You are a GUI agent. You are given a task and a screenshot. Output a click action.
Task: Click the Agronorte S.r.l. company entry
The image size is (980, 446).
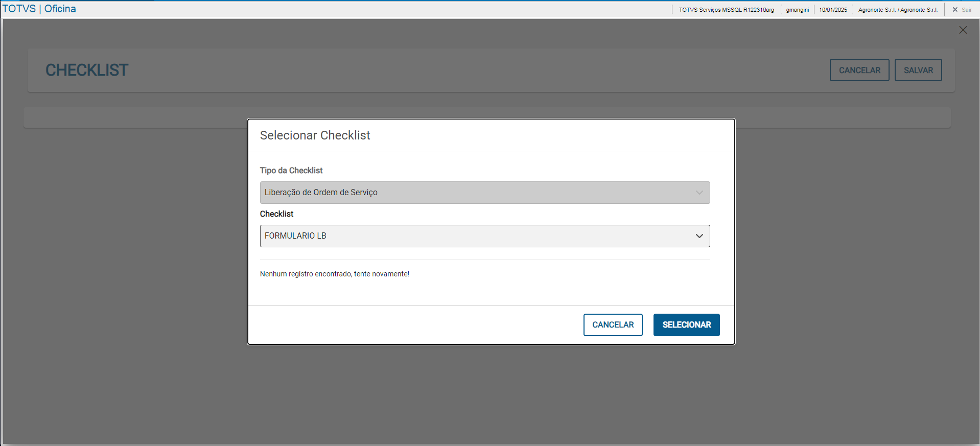tap(898, 10)
